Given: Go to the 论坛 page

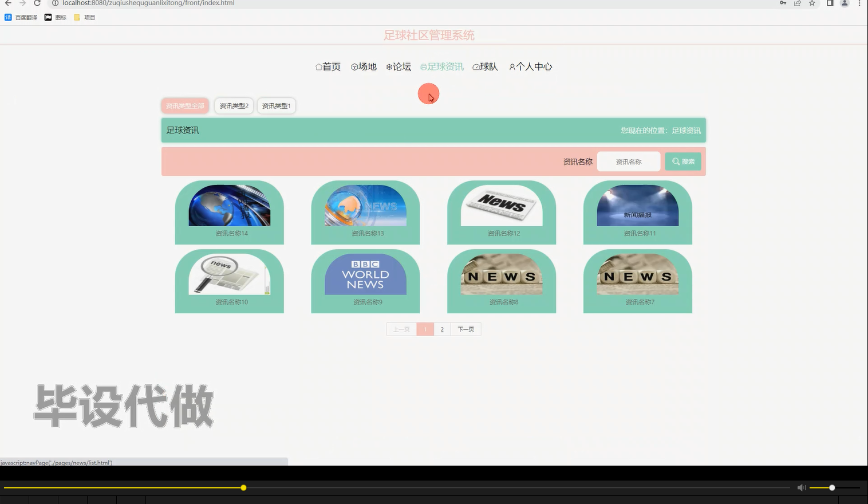Looking at the screenshot, I should click(x=399, y=66).
